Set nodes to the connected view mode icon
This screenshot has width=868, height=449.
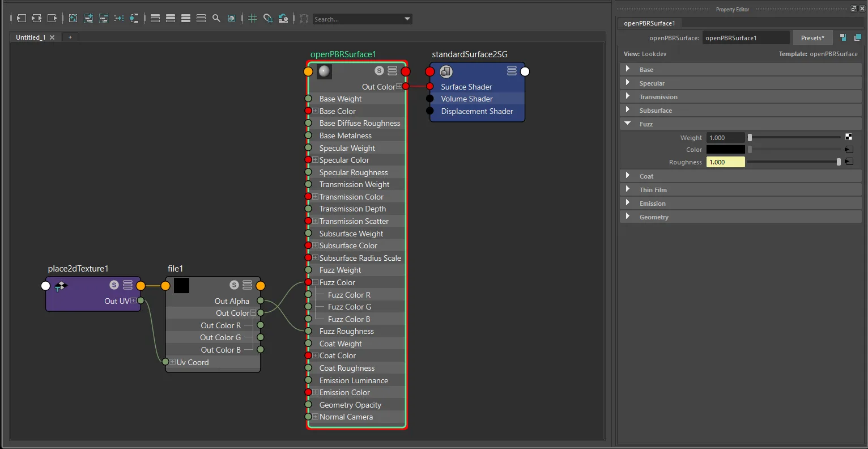(171, 19)
